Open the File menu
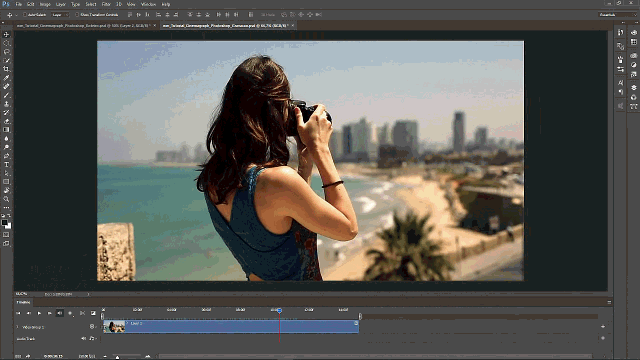 pos(18,4)
